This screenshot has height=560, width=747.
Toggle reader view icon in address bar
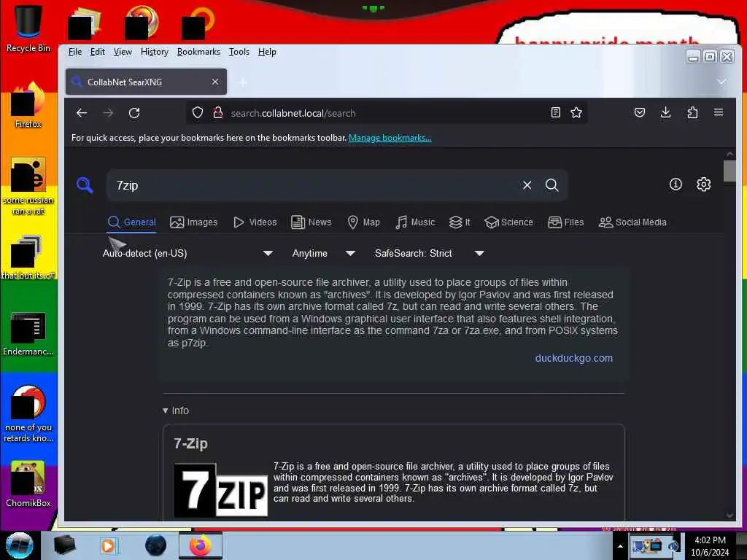click(x=555, y=113)
